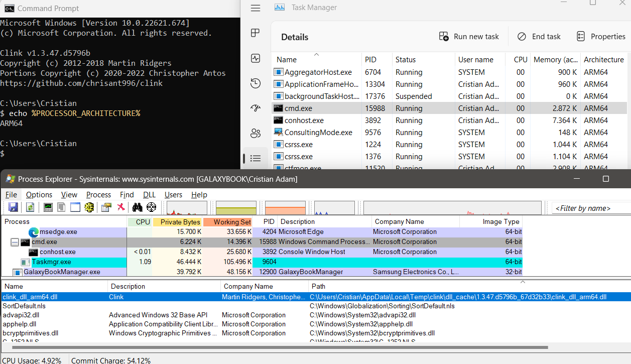
Task: Click the Filter by name field
Action: 591,208
